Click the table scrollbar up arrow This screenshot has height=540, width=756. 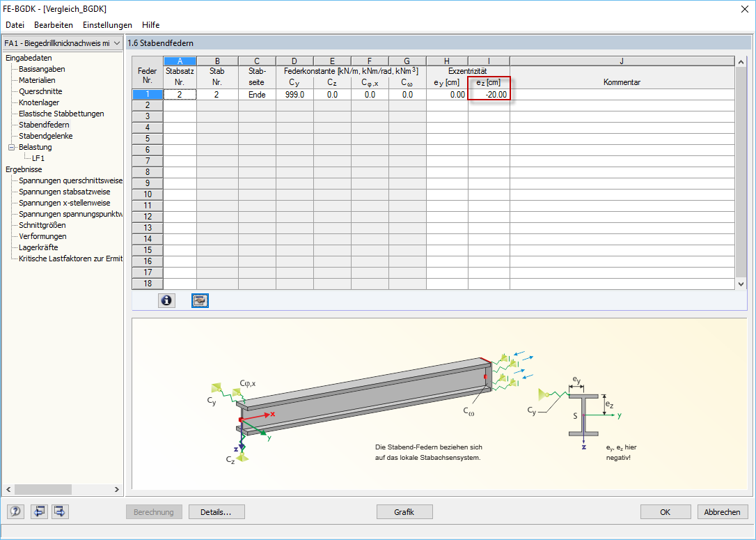pos(741,62)
